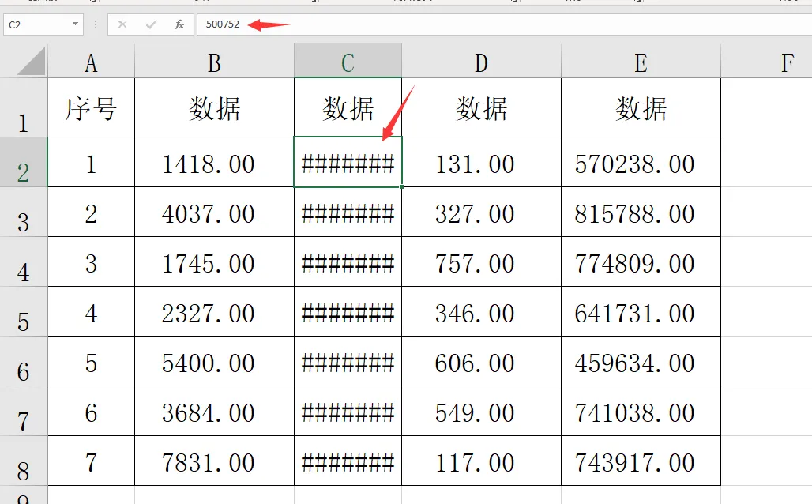Image resolution: width=812 pixels, height=504 pixels.
Task: Click cell with value 1745.00
Action: (x=214, y=261)
